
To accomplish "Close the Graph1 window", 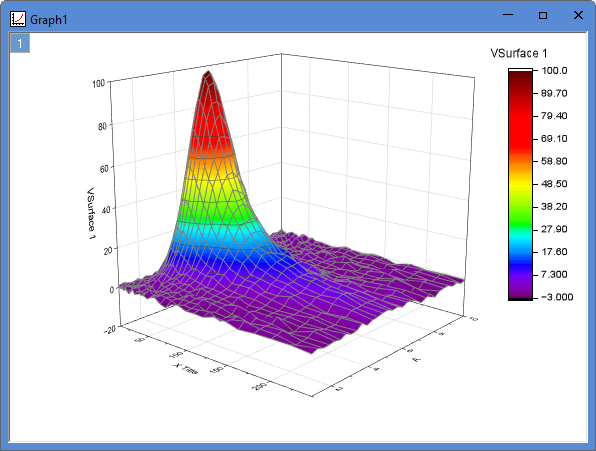I will coord(578,15).
